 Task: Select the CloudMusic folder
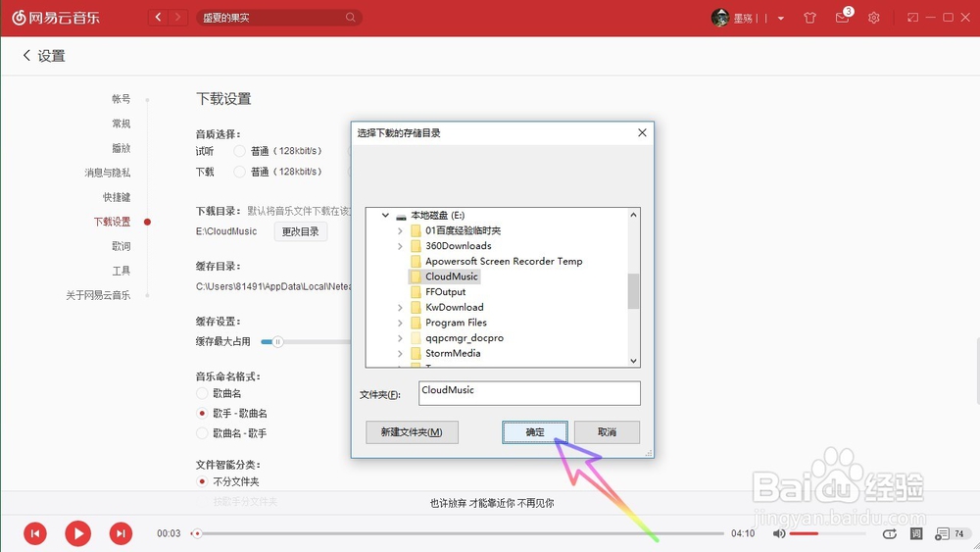[444, 276]
